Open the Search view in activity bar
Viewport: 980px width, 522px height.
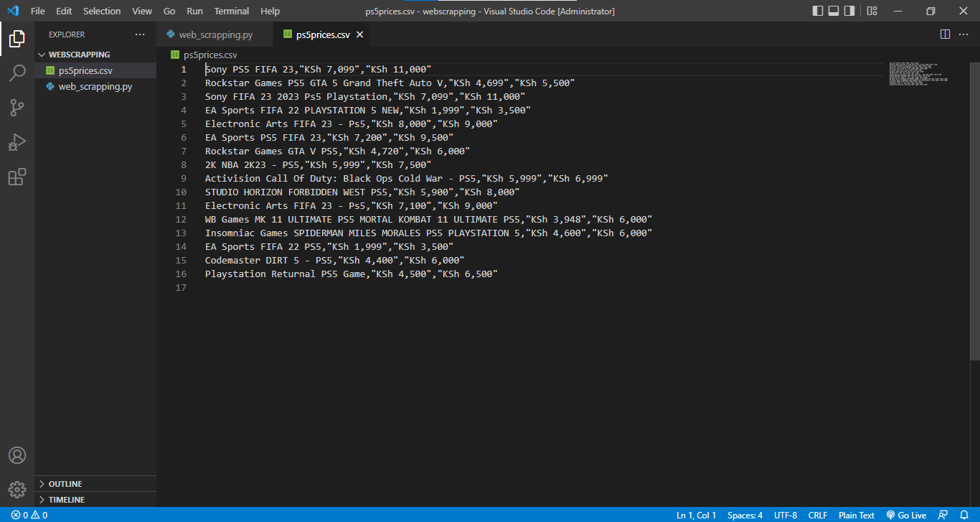coord(17,73)
